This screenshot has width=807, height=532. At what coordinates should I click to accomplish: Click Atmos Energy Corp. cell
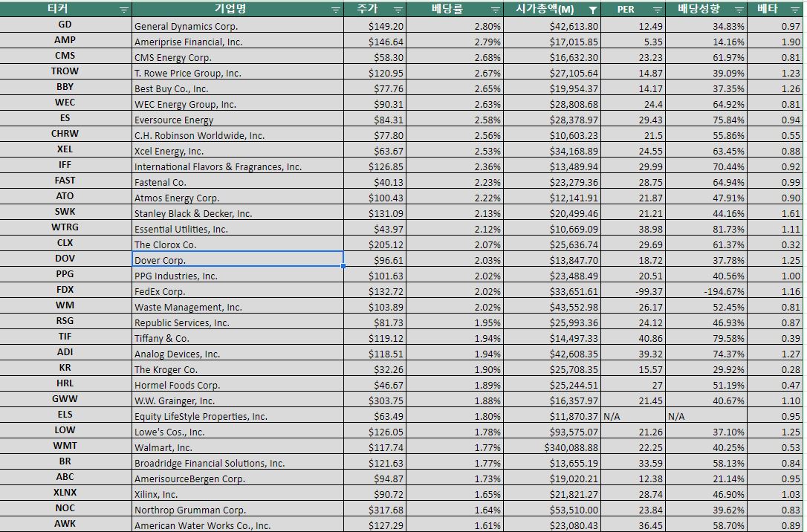click(238, 197)
